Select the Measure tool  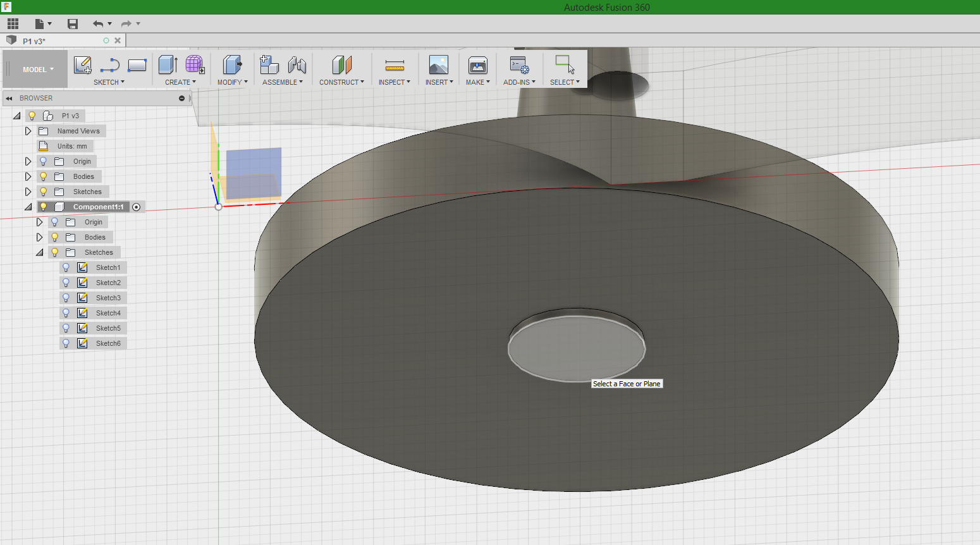coord(395,65)
